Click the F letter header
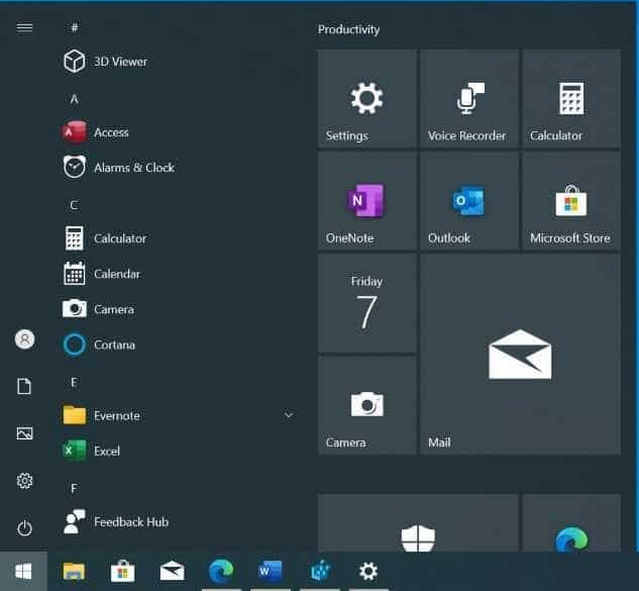 pyautogui.click(x=74, y=488)
